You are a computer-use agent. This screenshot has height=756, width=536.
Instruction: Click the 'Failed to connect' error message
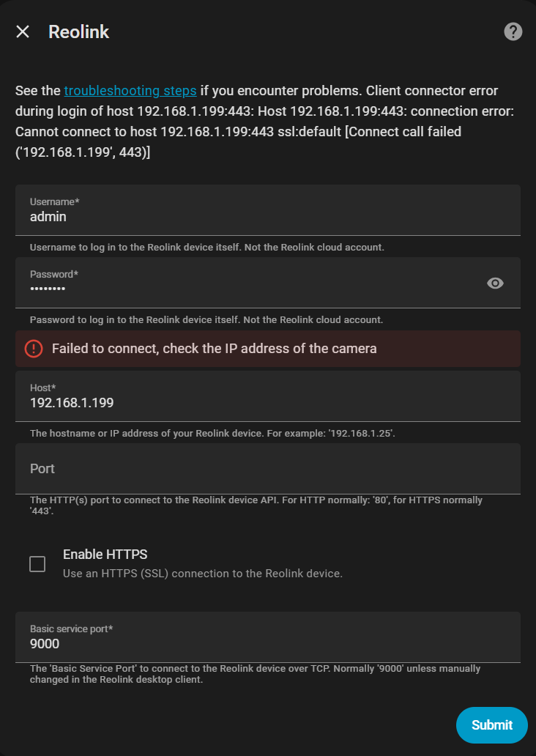pos(214,349)
